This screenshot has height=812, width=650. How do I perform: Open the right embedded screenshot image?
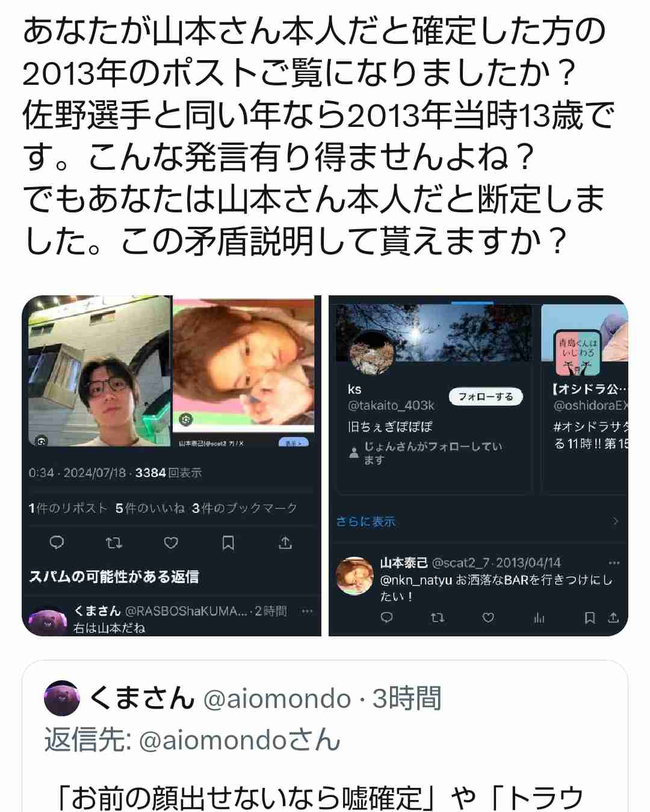[478, 466]
